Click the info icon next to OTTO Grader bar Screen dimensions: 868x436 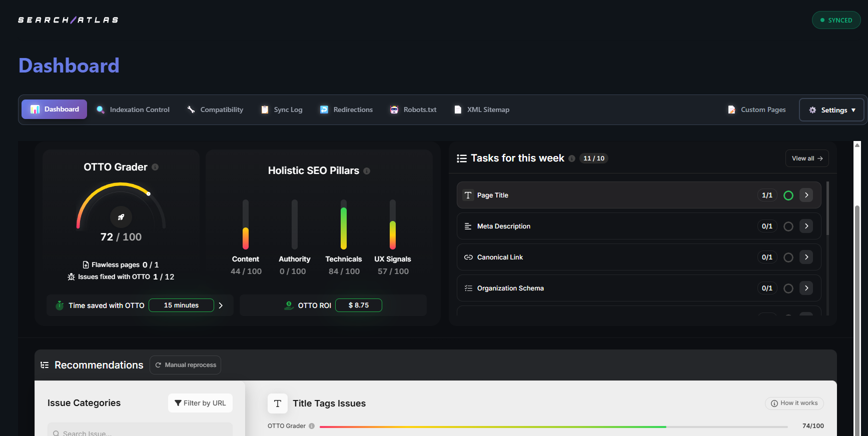pos(312,426)
